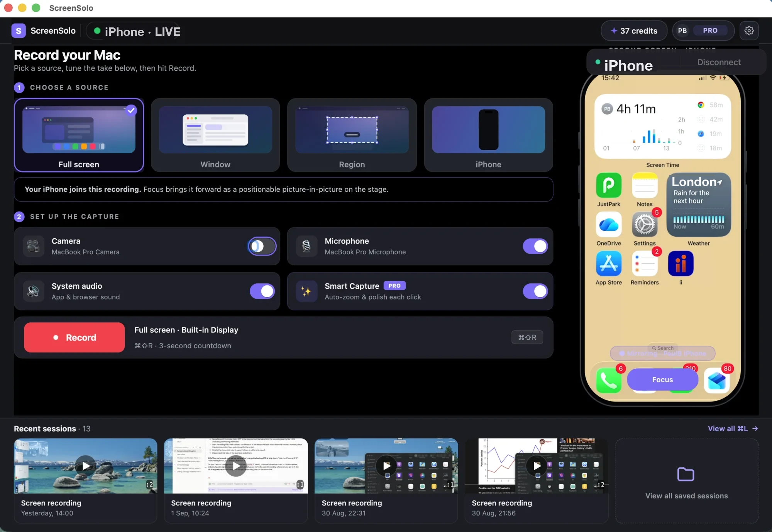
Task: Toggle the Camera switch
Action: 262,246
